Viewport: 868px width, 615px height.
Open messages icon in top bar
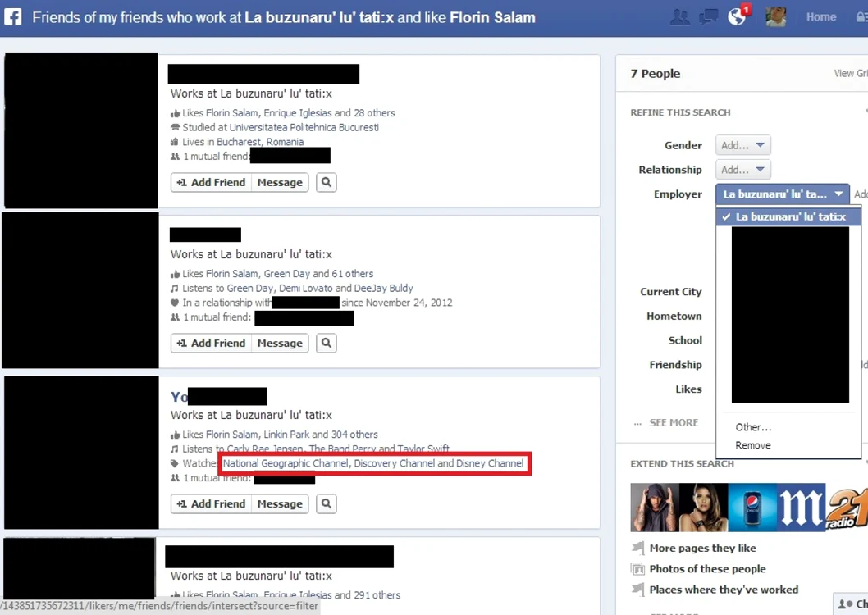(708, 17)
